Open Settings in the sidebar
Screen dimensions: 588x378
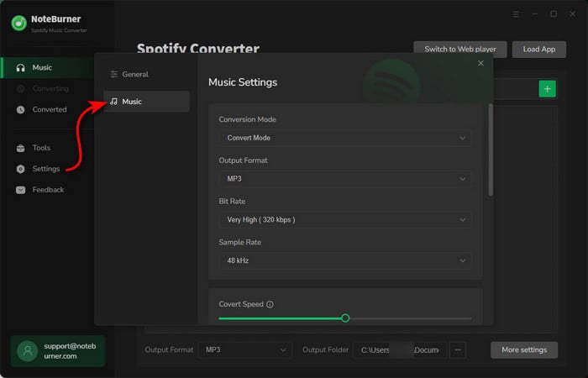(x=46, y=169)
